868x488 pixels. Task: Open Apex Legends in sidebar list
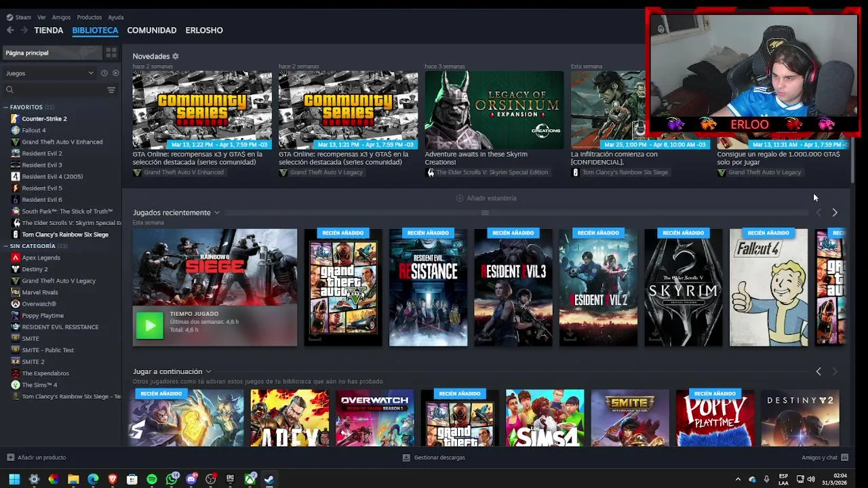[x=41, y=258]
